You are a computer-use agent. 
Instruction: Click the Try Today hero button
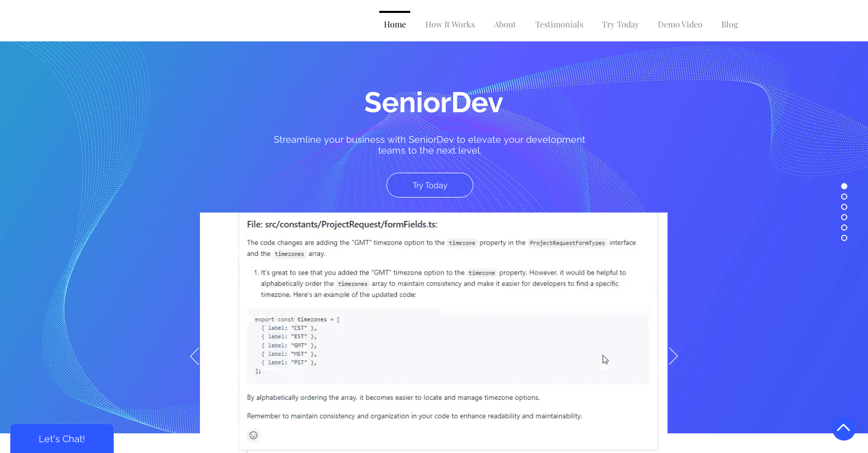(430, 185)
